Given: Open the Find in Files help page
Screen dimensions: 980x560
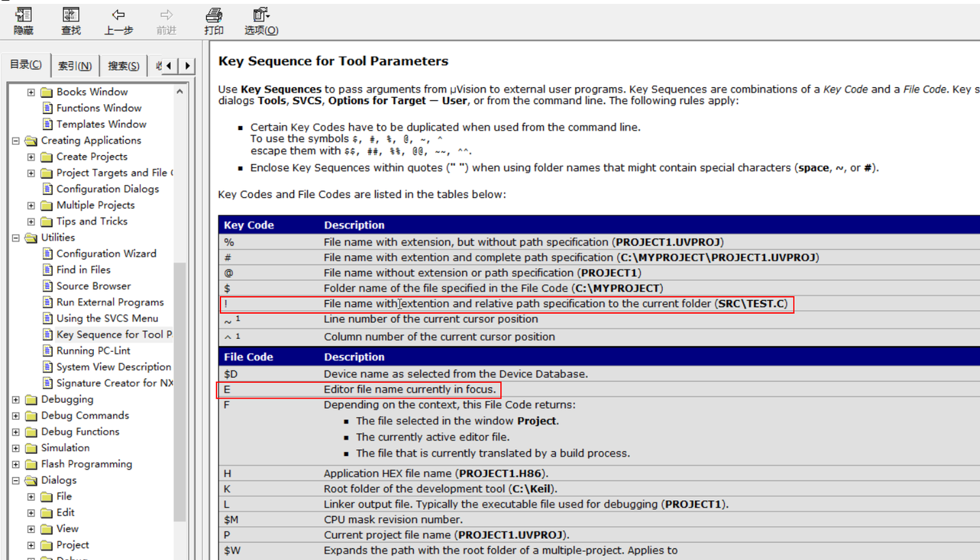Looking at the screenshot, I should 83,269.
